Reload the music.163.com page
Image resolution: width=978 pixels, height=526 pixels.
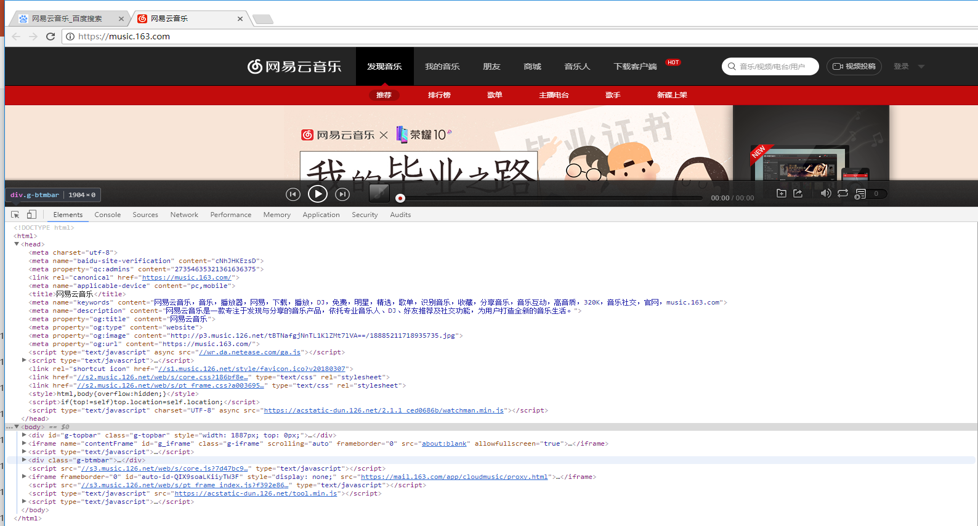51,36
